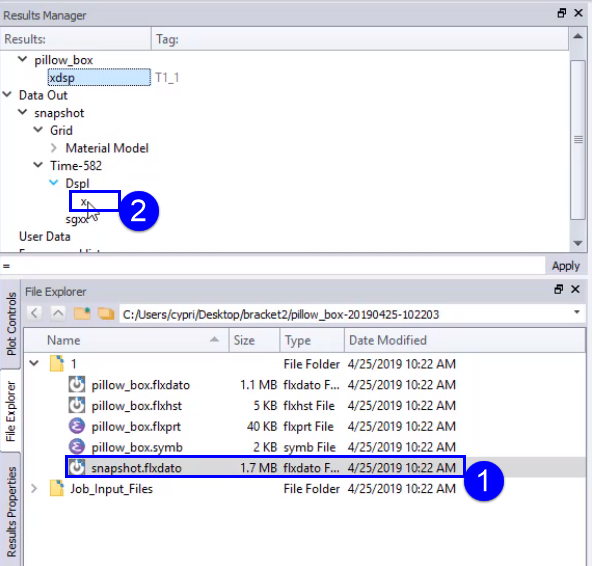Collapse the Dspl node
Screen dimensions: 592x566
pos(54,182)
